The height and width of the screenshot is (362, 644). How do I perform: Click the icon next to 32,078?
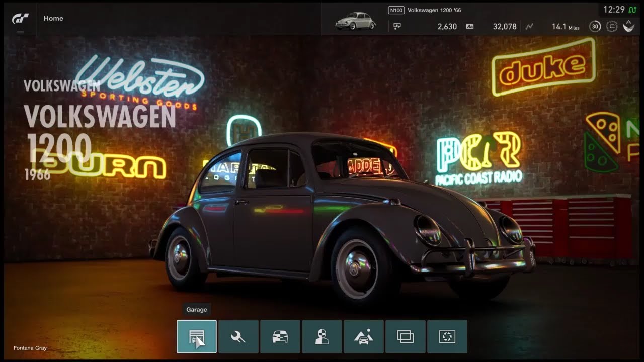[x=470, y=26]
